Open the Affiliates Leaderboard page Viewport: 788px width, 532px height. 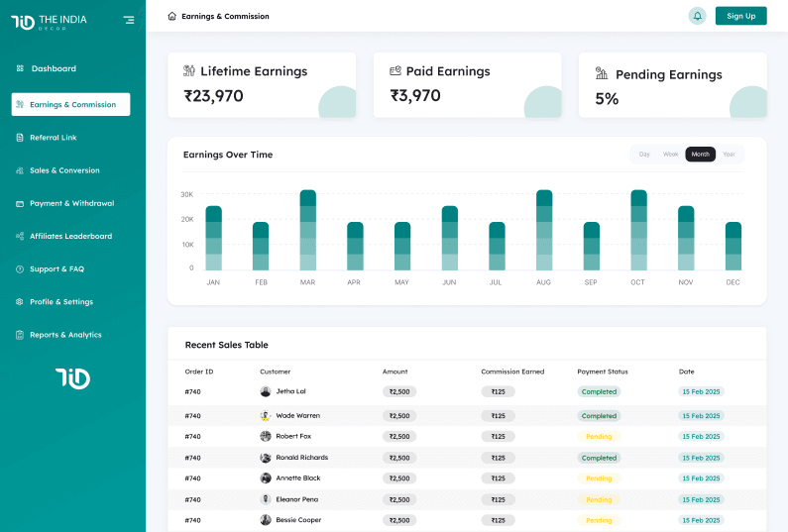tap(70, 236)
